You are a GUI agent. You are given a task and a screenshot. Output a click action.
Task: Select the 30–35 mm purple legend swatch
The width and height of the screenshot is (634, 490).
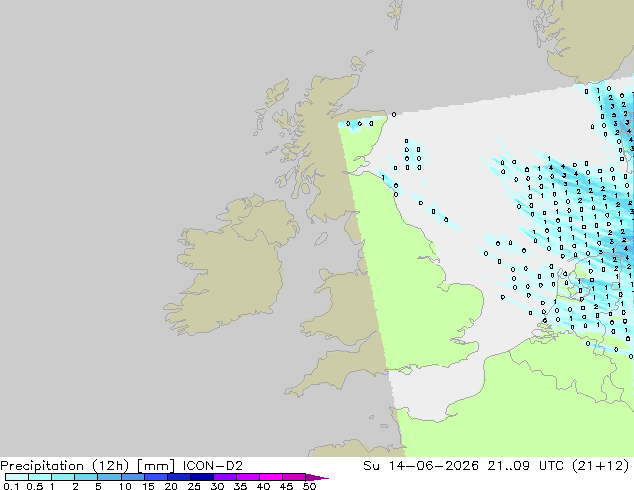tap(225, 477)
